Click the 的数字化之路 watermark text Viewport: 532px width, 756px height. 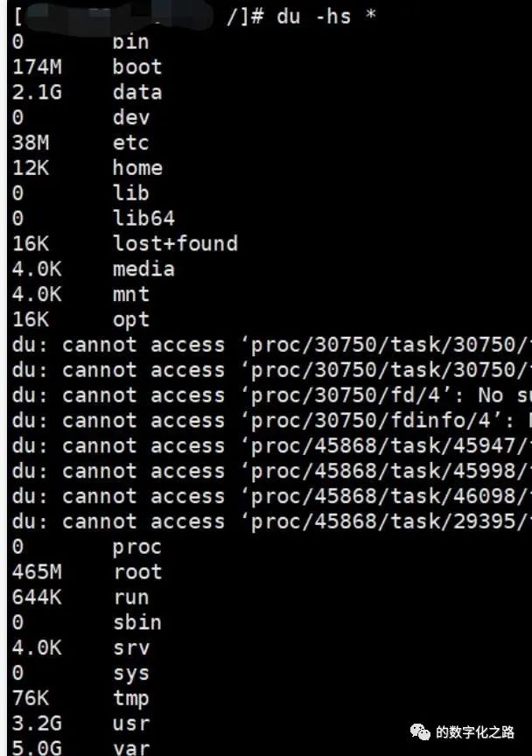click(x=475, y=731)
